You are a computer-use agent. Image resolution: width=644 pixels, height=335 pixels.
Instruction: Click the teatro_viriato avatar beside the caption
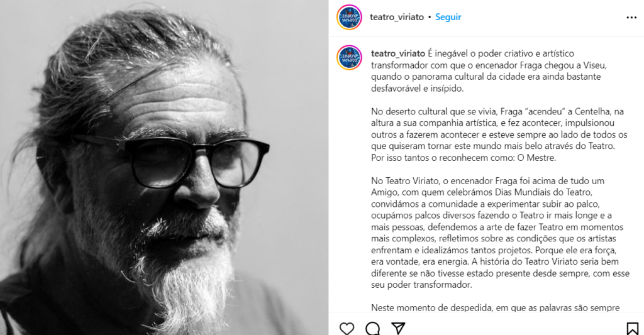349,57
